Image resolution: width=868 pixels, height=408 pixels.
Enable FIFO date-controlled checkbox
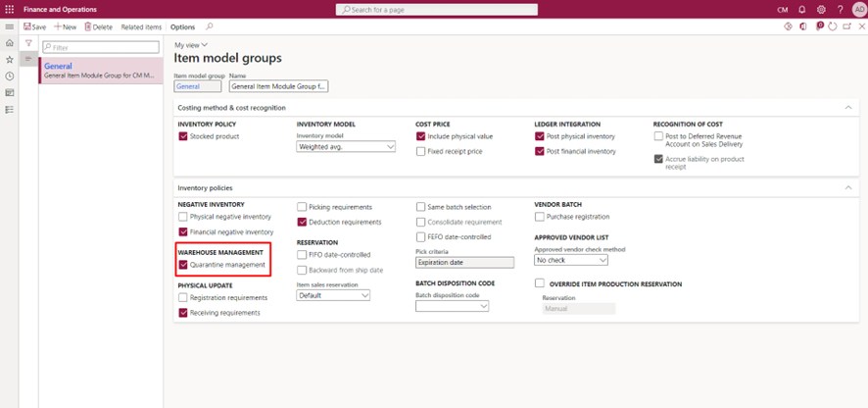coord(302,254)
